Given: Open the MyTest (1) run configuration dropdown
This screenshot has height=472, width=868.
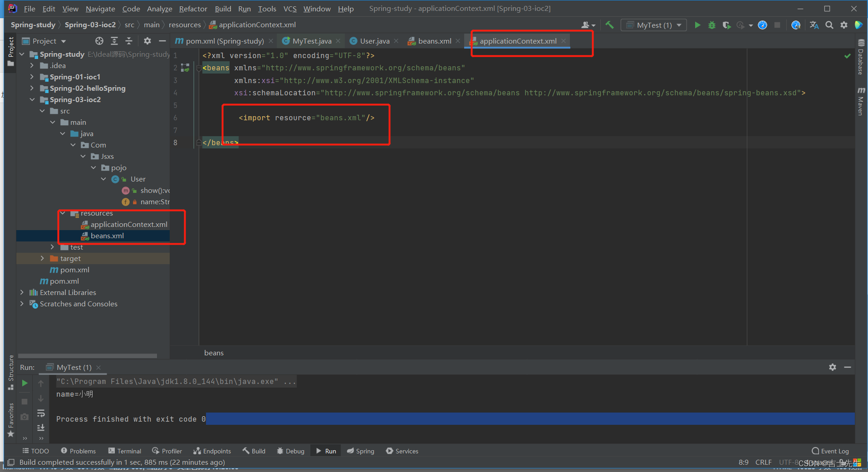Looking at the screenshot, I should pyautogui.click(x=654, y=25).
